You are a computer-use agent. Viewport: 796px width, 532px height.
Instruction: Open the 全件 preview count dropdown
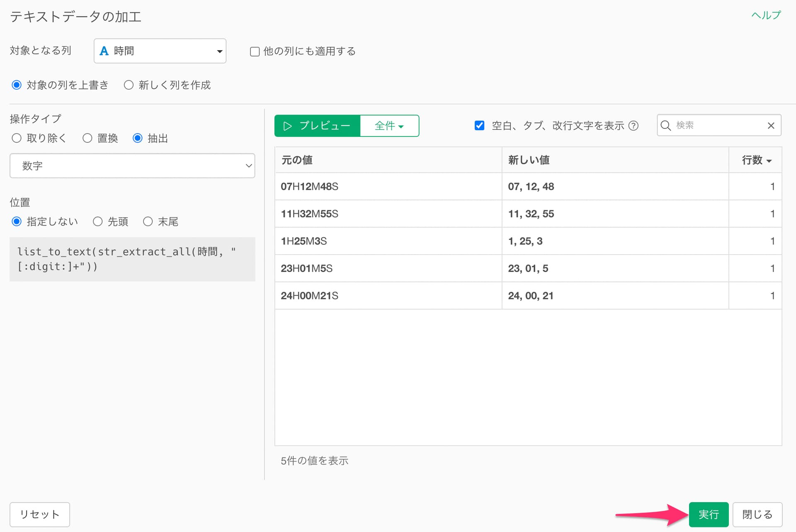(389, 126)
